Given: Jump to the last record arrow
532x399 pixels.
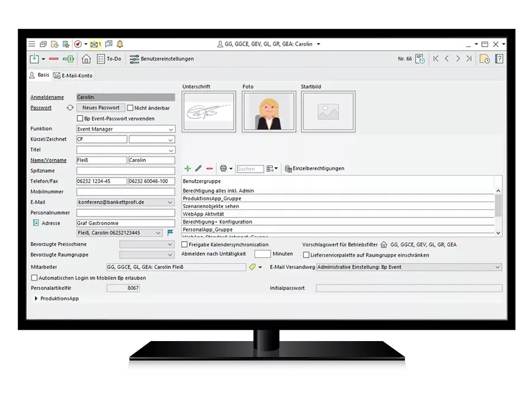Looking at the screenshot, I should coord(469,59).
